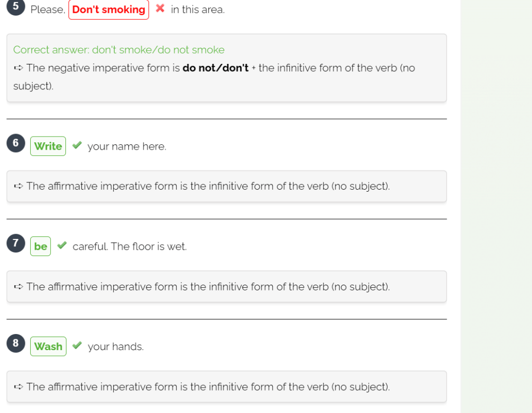This screenshot has height=413, width=532.
Task: Click the question number 7 badge
Action: (x=16, y=243)
